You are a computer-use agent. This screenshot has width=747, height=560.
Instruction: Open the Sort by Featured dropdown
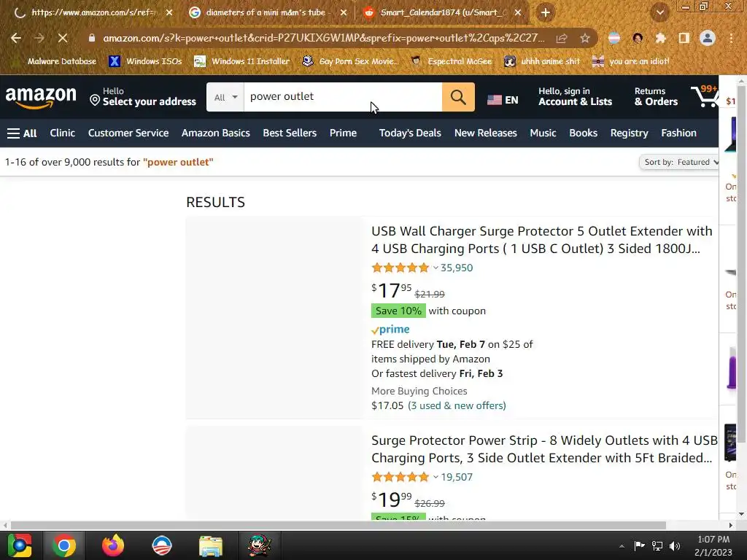click(x=679, y=163)
